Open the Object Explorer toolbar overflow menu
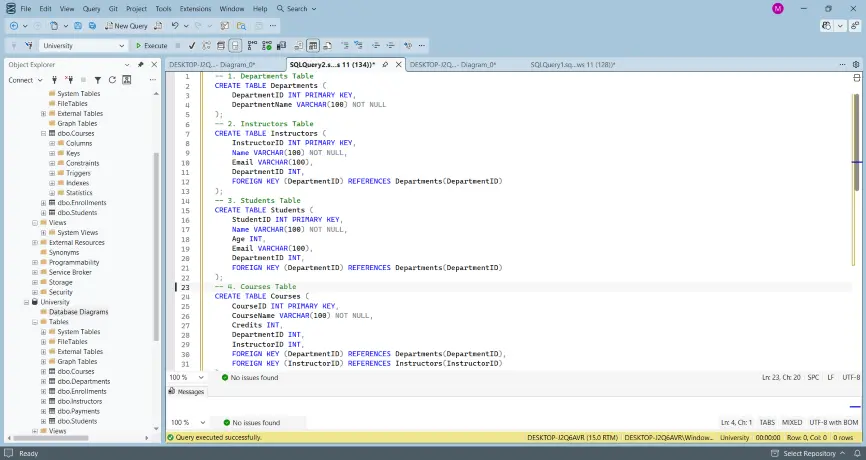866x460 pixels. pos(152,80)
